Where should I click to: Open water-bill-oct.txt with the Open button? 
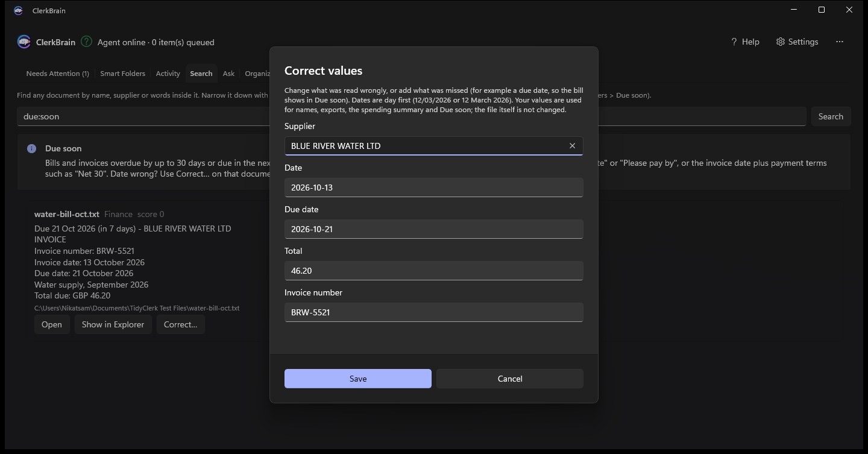(51, 324)
